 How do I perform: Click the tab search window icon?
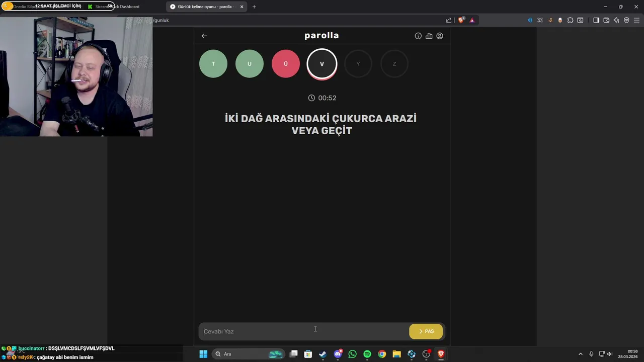(580, 20)
